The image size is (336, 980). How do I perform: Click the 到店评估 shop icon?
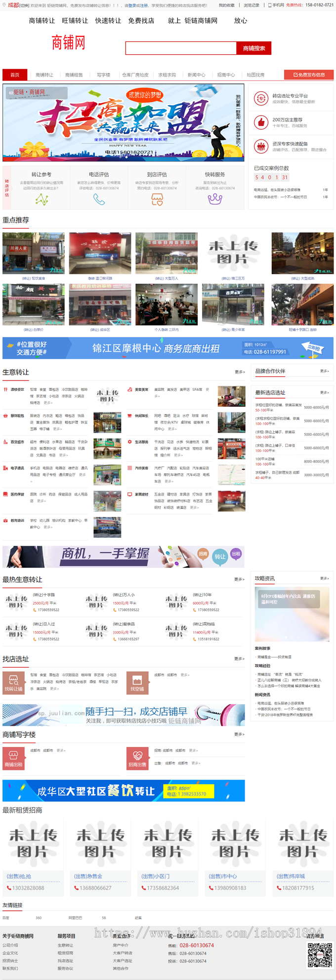157,199
